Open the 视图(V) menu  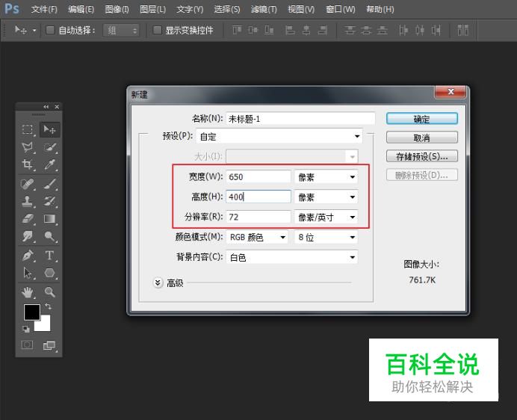click(x=301, y=9)
